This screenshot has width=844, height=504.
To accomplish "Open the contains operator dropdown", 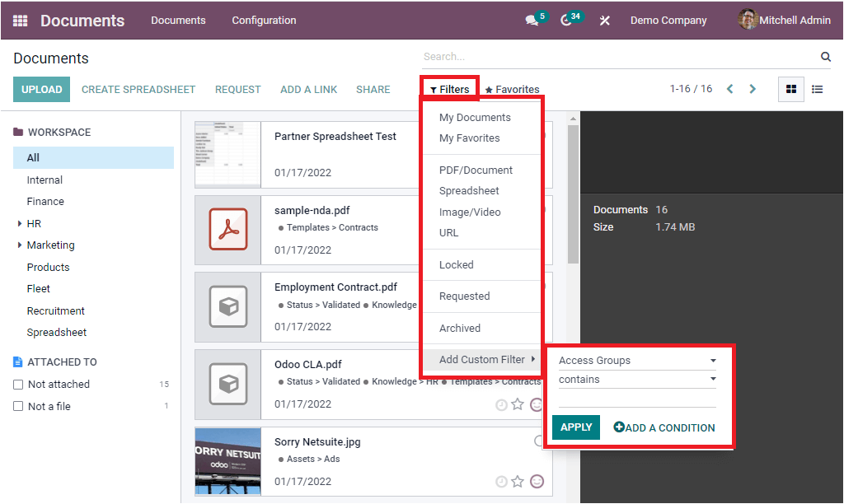I will point(637,379).
